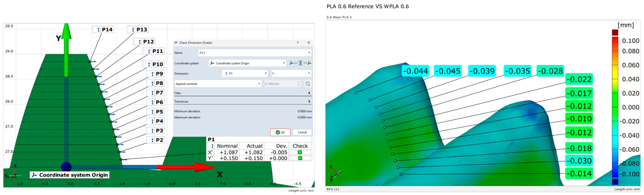Viewport: 644px width, 195px height.
Task: Click the X' green check indicator
Action: [x=300, y=152]
